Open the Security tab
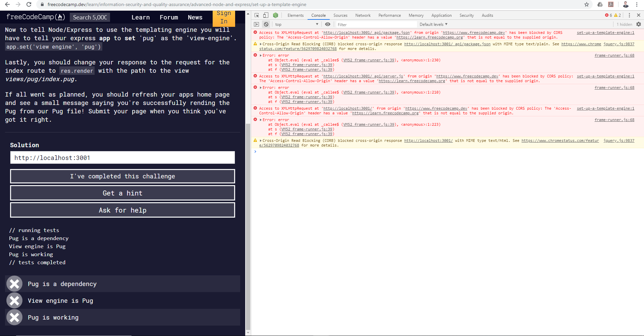Screen dimensions: 644x336 [467, 15]
